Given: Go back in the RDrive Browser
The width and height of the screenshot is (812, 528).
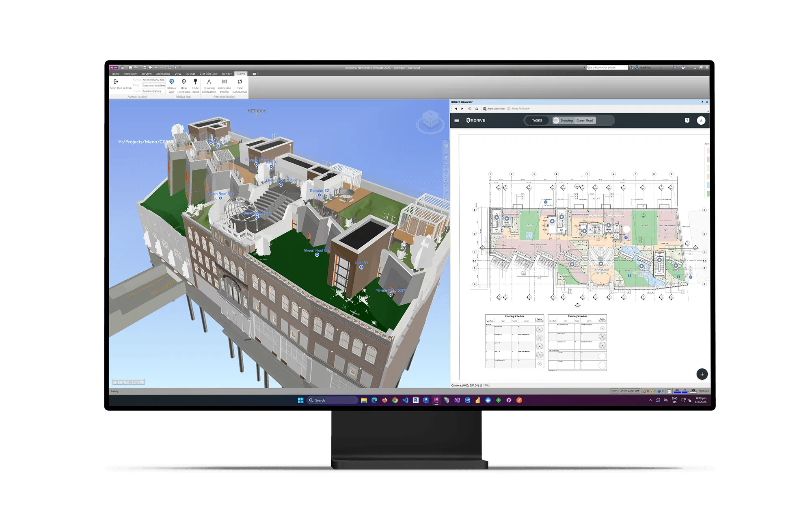Looking at the screenshot, I should click(456, 108).
